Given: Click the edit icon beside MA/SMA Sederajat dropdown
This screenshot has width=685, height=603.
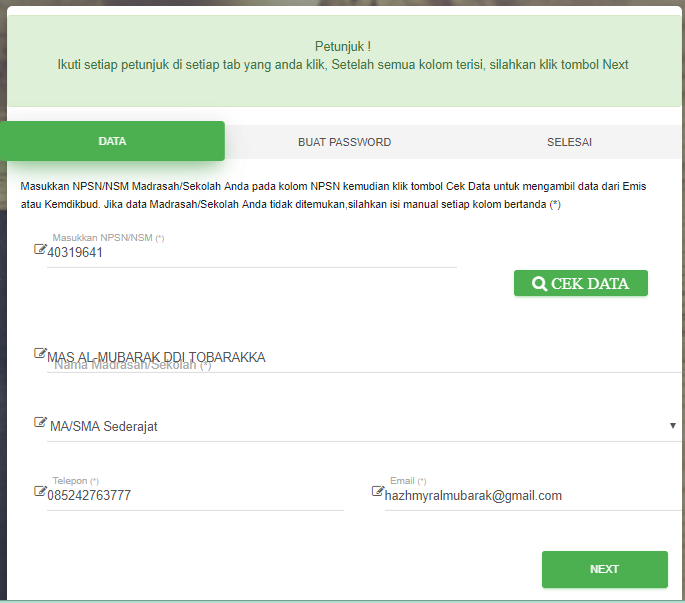Looking at the screenshot, I should [40, 422].
